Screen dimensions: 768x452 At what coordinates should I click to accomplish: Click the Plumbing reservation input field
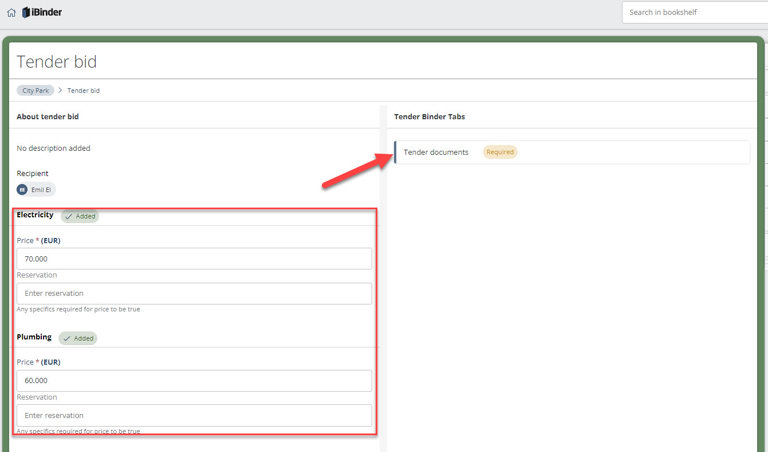click(194, 415)
